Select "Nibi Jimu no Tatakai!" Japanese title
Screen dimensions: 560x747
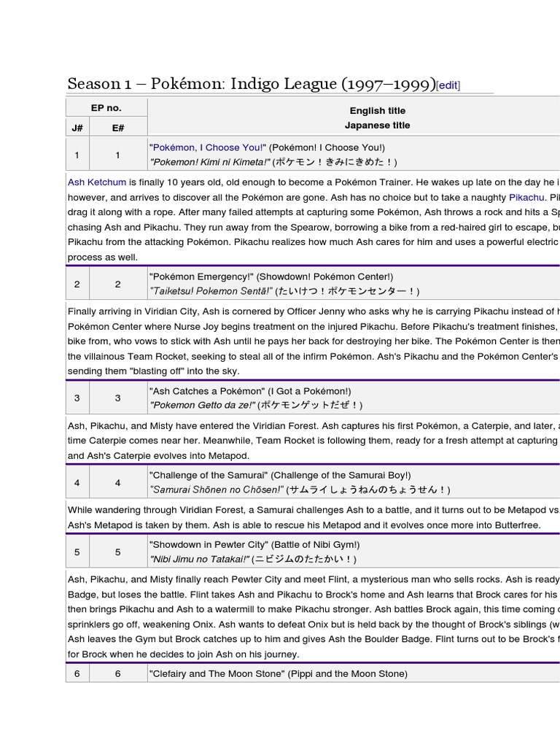[200, 560]
